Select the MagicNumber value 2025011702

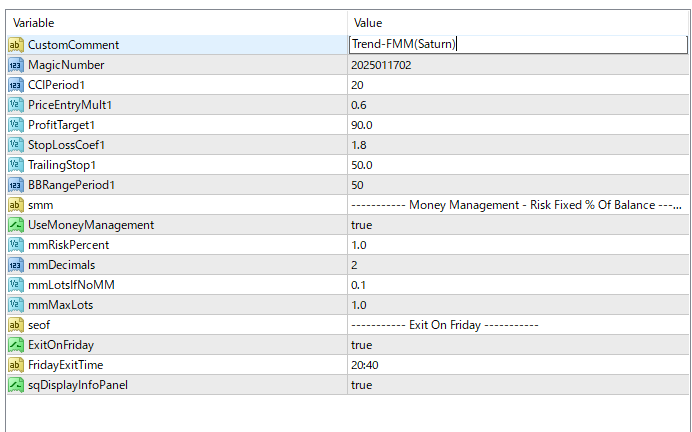381,65
